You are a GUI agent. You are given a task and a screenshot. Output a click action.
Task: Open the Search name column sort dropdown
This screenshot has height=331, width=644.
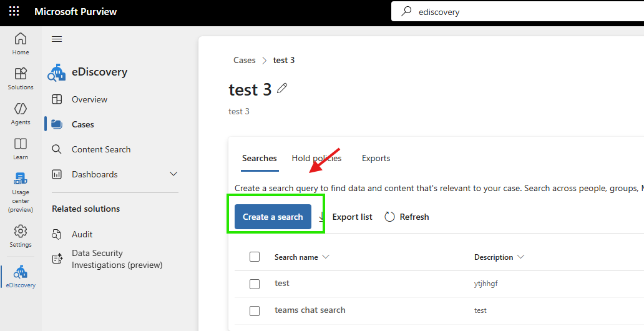coord(326,257)
